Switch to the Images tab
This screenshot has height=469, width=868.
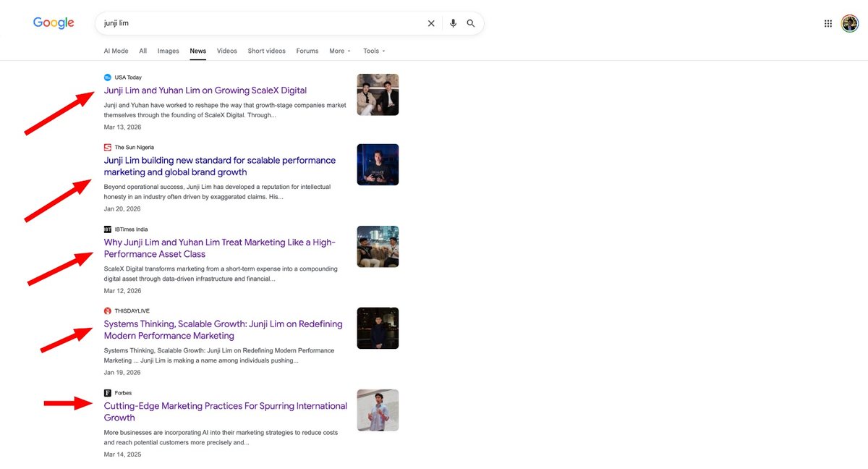[x=169, y=51]
